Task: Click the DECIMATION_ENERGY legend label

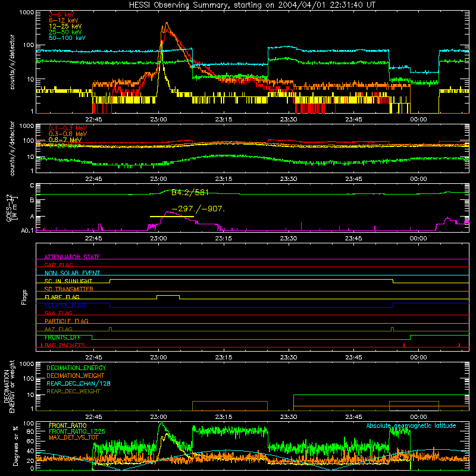Action: [76, 368]
